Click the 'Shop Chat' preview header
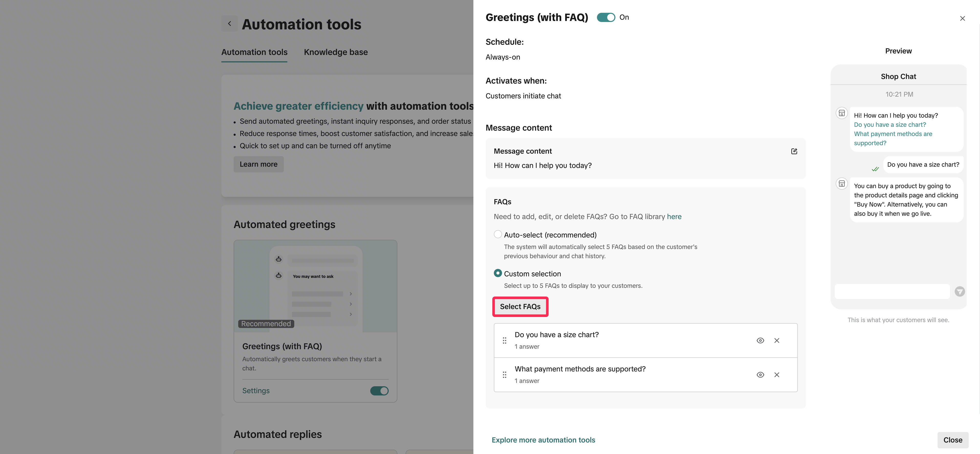Image resolution: width=980 pixels, height=454 pixels. pos(898,76)
